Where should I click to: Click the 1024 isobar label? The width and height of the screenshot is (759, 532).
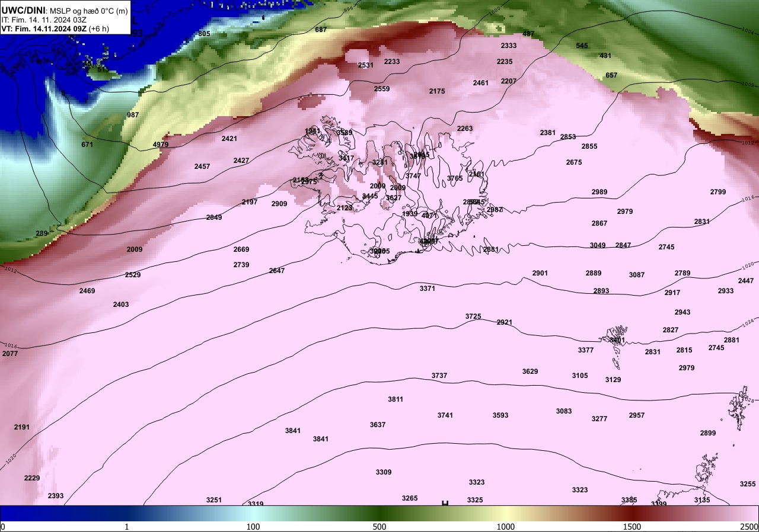click(x=748, y=323)
